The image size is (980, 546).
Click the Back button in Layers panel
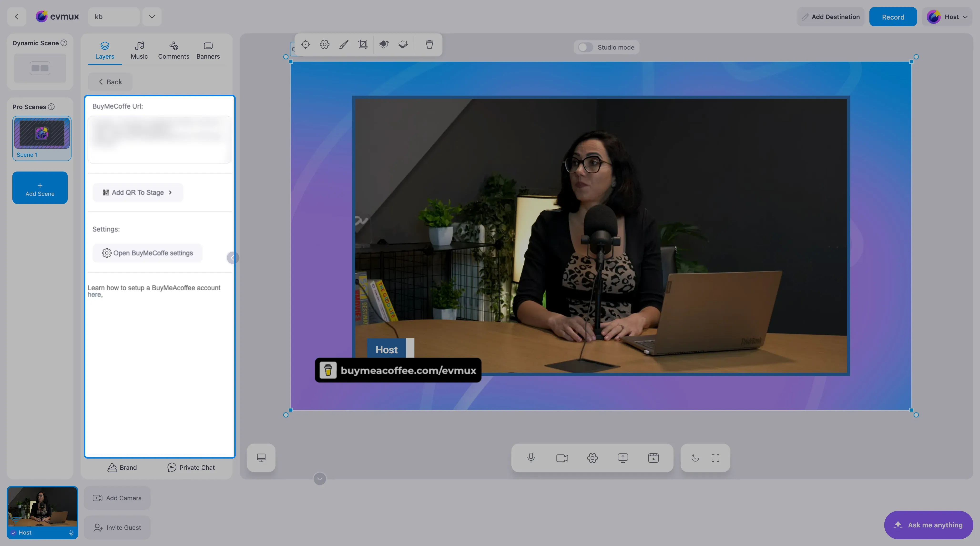click(110, 82)
